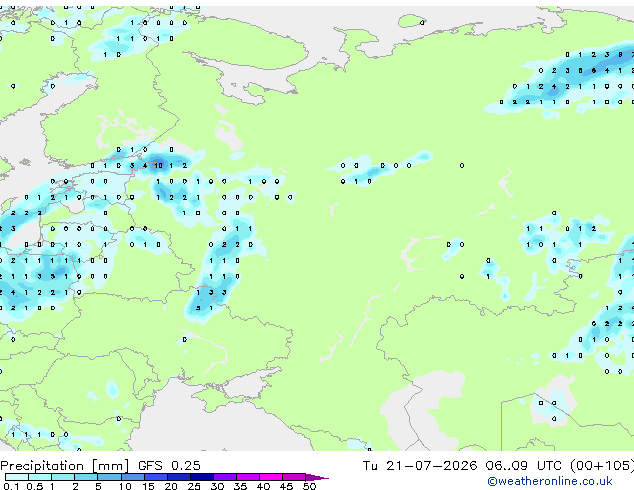
Task: Click the legend scale label "5"
Action: click(x=98, y=486)
